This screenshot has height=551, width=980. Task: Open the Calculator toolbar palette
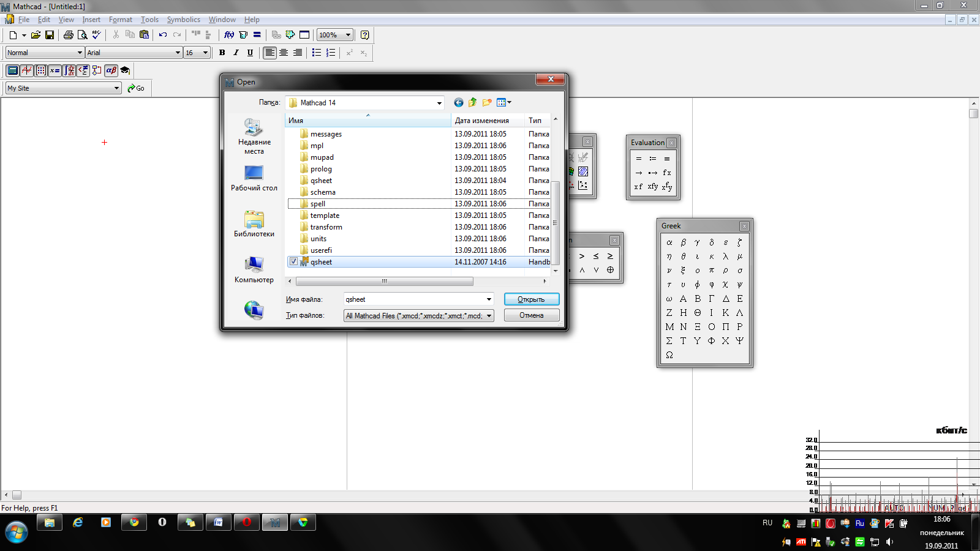(x=12, y=70)
